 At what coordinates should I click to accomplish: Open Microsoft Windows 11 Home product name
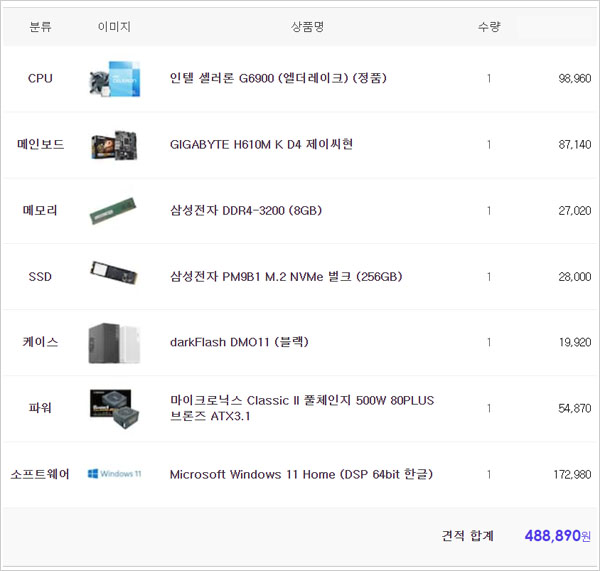[x=302, y=475]
